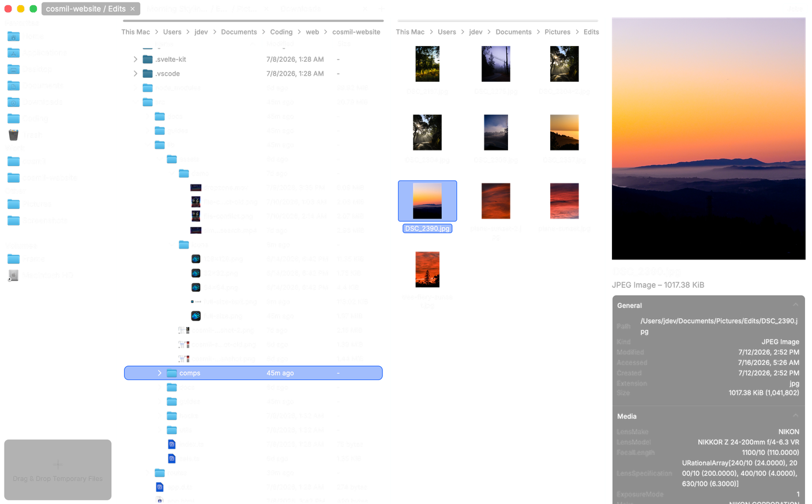812x504 pixels.
Task: Select the demo folder icon
Action: pos(184,174)
